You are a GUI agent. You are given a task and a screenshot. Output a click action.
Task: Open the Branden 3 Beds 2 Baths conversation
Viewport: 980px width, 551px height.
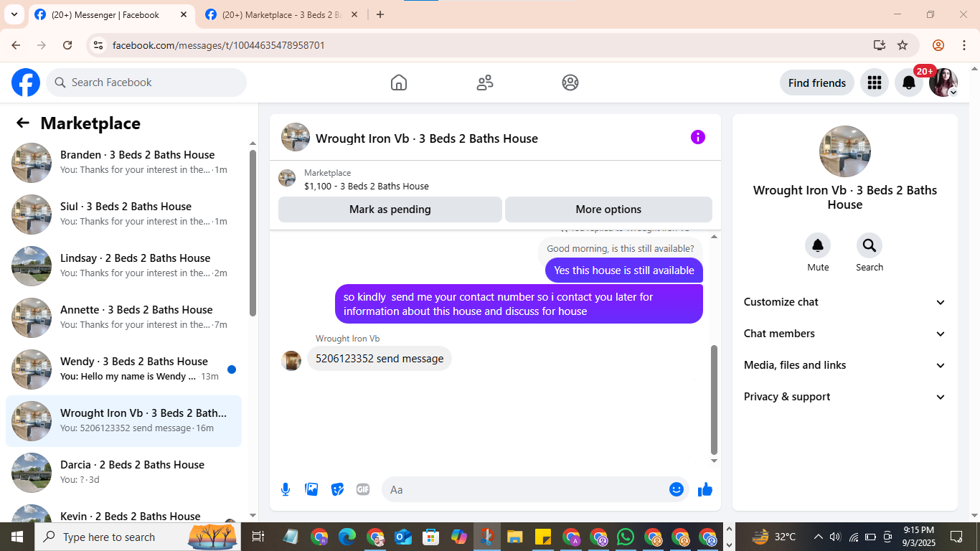point(123,163)
